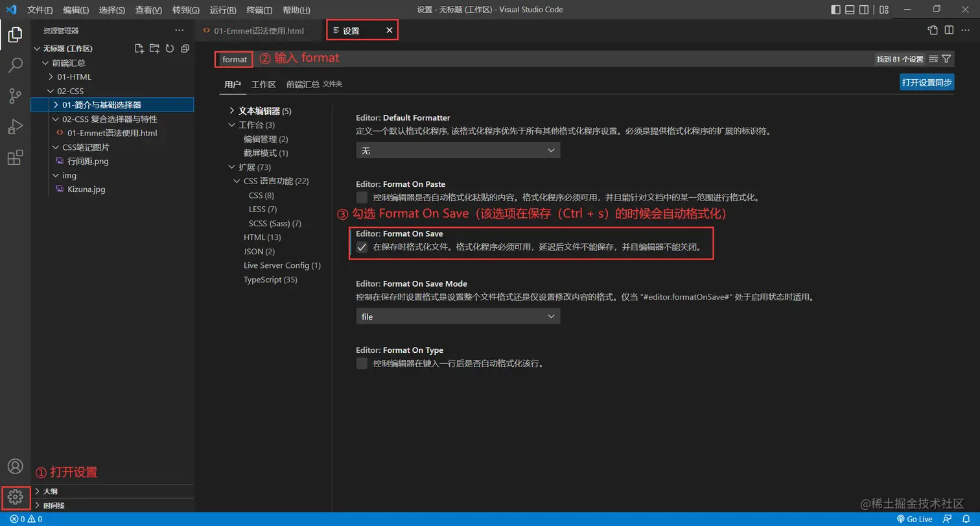Switch to 工作区 settings scope tab
The height and width of the screenshot is (526, 980).
point(264,84)
